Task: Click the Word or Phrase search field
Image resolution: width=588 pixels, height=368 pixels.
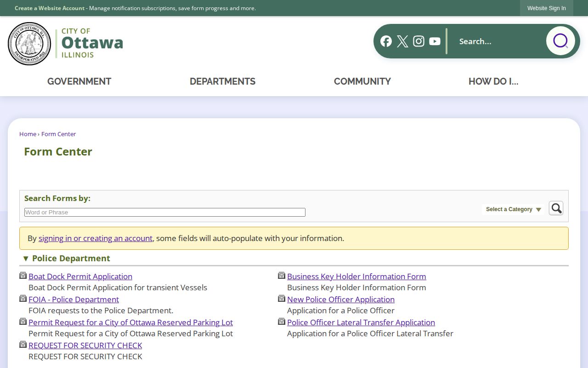Action: tap(165, 212)
